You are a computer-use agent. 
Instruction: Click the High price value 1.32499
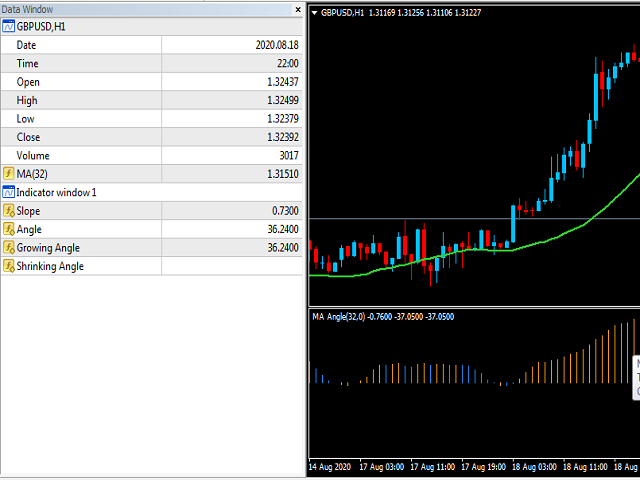[277, 100]
